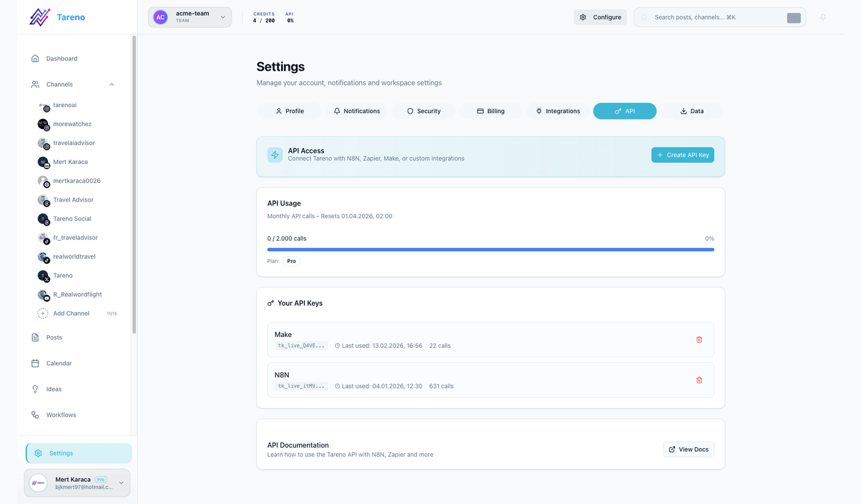This screenshot has height=504, width=861.
Task: Click the tk_live_itMV... key token
Action: click(301, 386)
